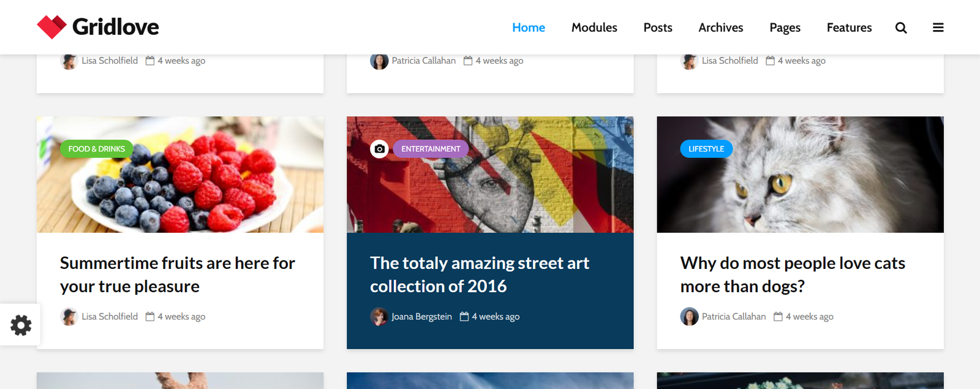980x389 pixels.
Task: Click Joana Bergstein's avatar image
Action: (379, 317)
